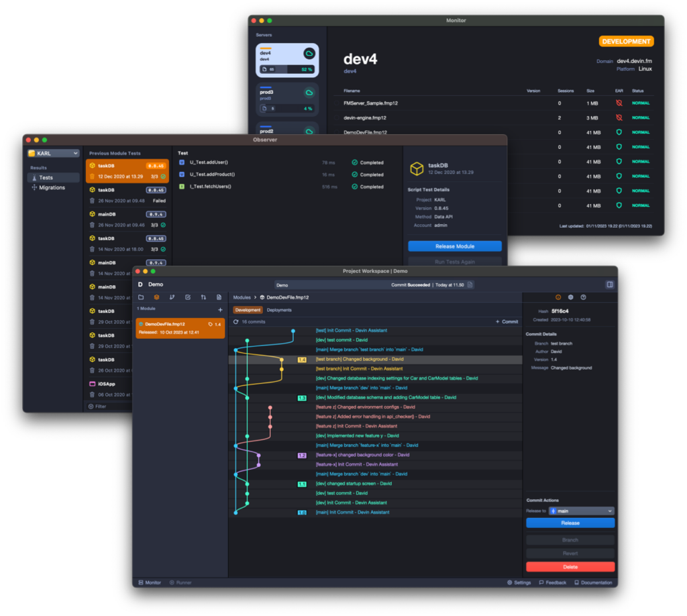Select the yellow 1.4 version tag
The height and width of the screenshot is (616, 687).
302,360
